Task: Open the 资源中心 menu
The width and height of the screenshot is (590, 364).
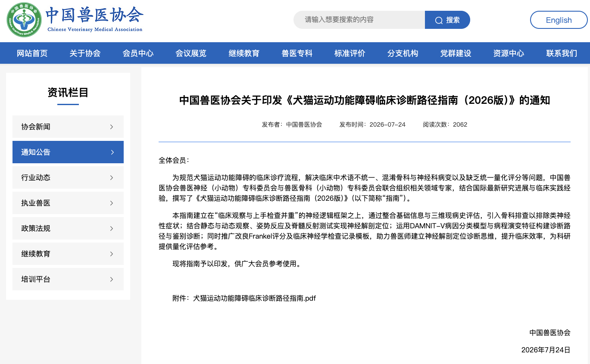Action: (509, 53)
